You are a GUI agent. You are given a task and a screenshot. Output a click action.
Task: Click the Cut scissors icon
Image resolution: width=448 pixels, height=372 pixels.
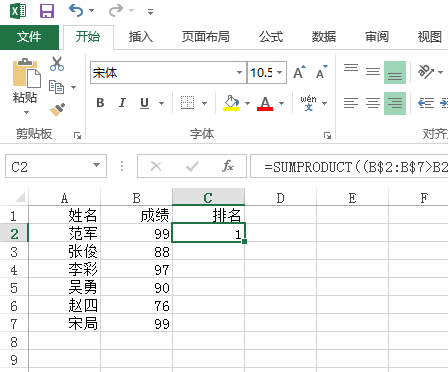(x=57, y=64)
